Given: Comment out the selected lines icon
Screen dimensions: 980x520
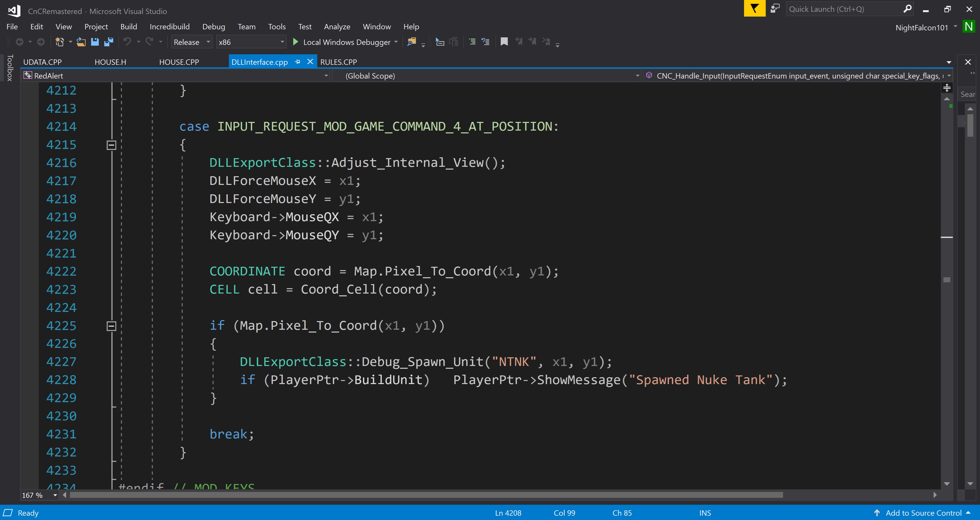Looking at the screenshot, I should (x=472, y=42).
